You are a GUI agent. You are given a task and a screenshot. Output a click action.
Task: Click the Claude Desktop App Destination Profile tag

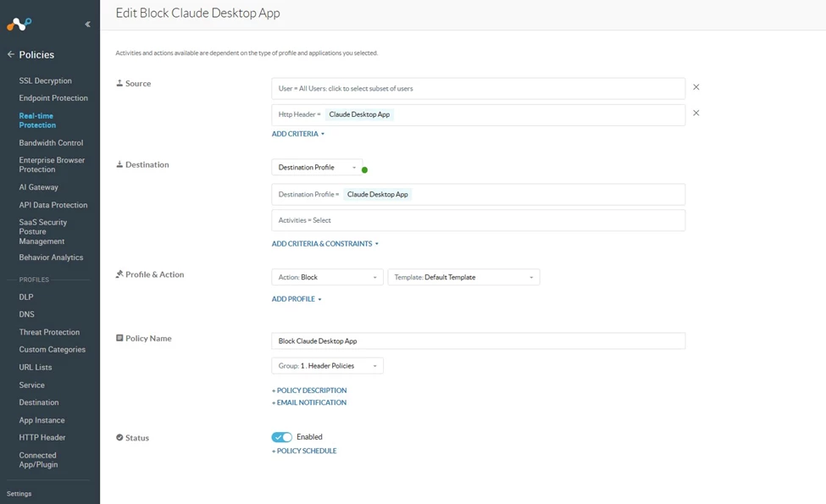pos(377,194)
